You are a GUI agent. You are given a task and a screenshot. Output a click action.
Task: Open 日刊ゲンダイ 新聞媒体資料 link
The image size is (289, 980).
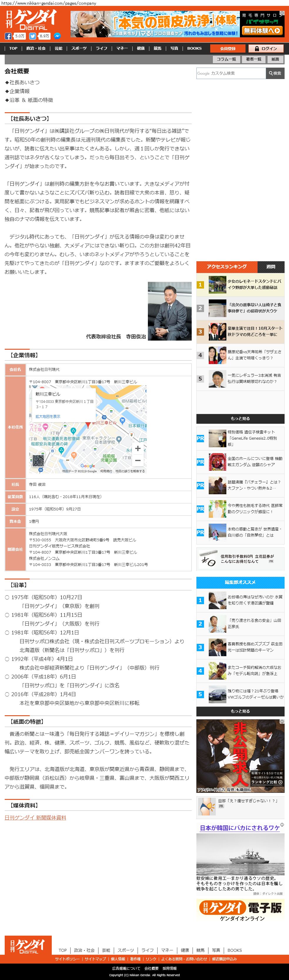pos(35,817)
